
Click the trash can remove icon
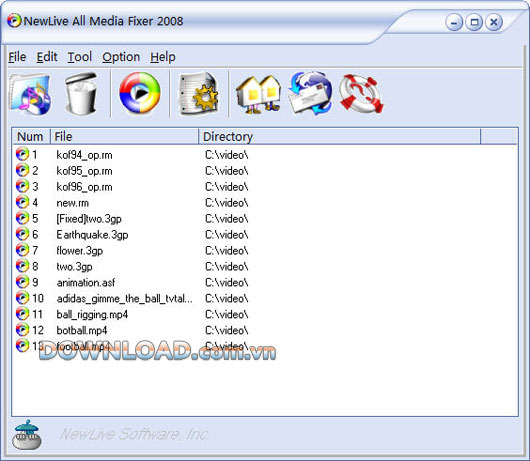point(81,94)
